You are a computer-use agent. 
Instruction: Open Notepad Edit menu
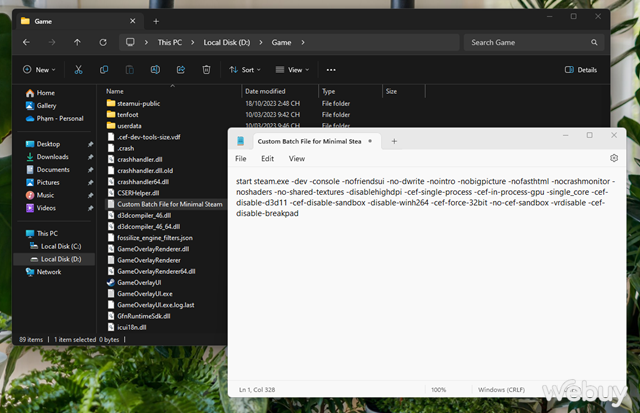pos(268,159)
